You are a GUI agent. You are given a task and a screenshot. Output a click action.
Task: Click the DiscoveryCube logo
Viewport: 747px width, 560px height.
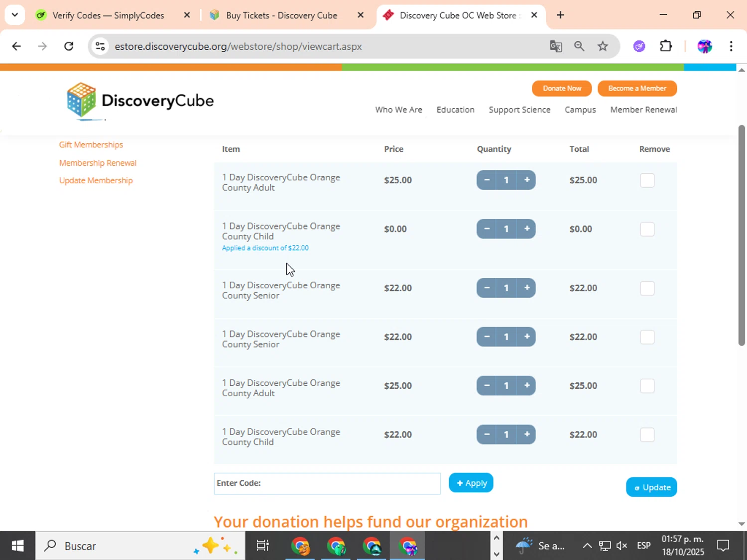140,101
